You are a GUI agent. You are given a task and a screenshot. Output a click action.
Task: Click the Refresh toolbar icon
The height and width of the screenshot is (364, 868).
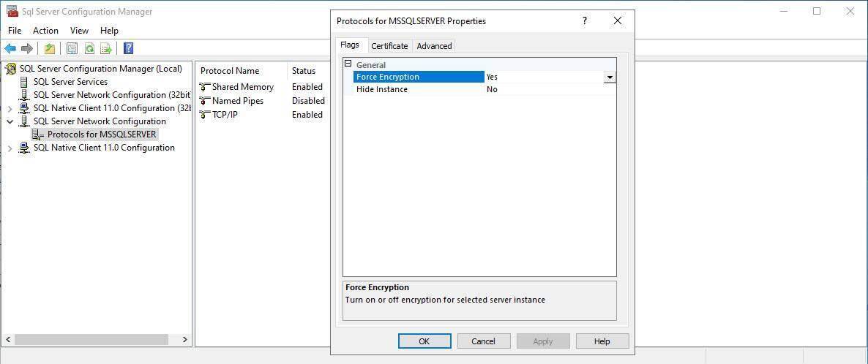pyautogui.click(x=89, y=49)
